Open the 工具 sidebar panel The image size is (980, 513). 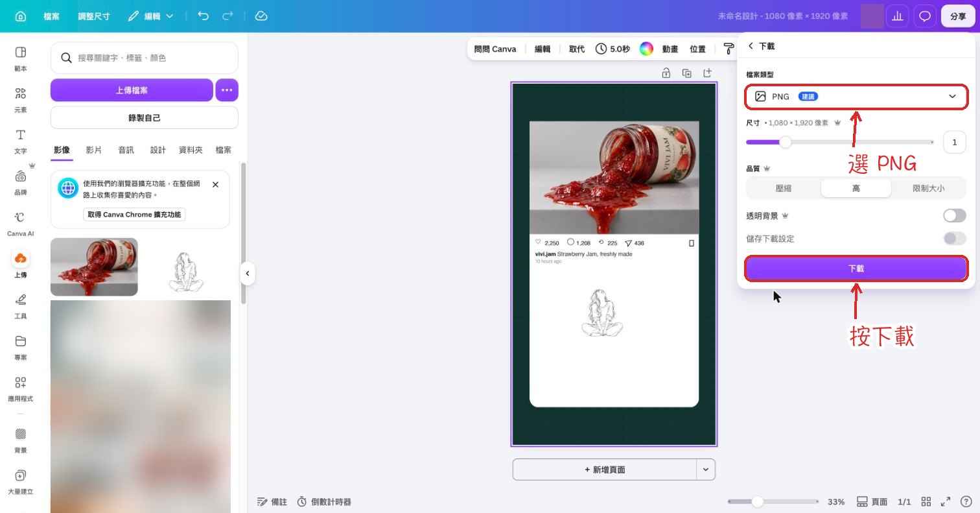tap(21, 306)
